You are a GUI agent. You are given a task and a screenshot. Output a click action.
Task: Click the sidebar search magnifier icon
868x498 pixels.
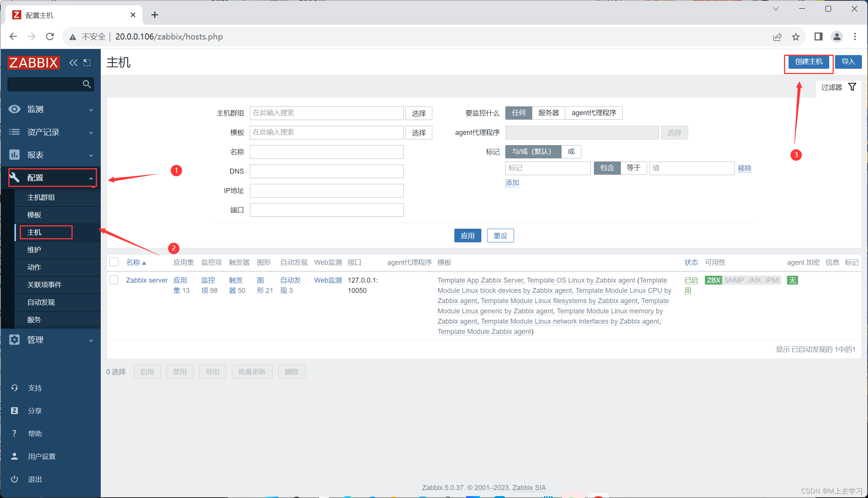(x=87, y=84)
